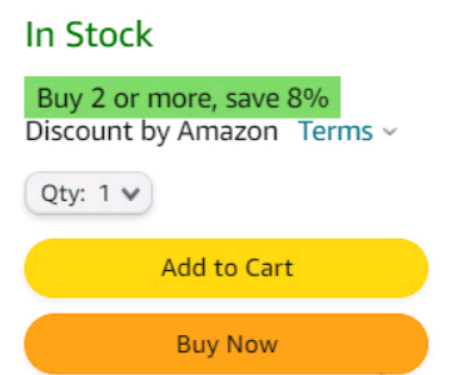This screenshot has width=453, height=375.
Task: Click the Qty: label inside selector
Action: (63, 194)
